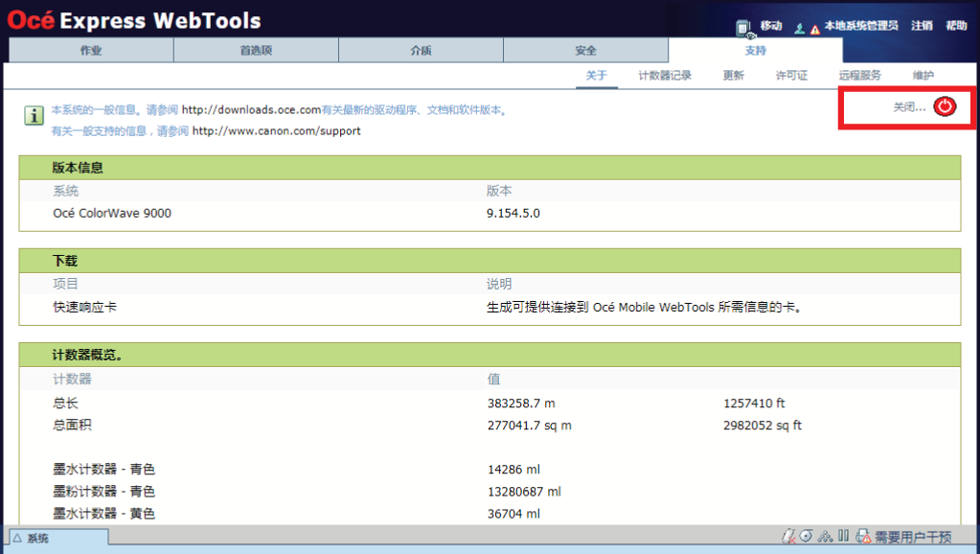Click the 13280687 ml value
The height and width of the screenshot is (554, 980).
524,492
